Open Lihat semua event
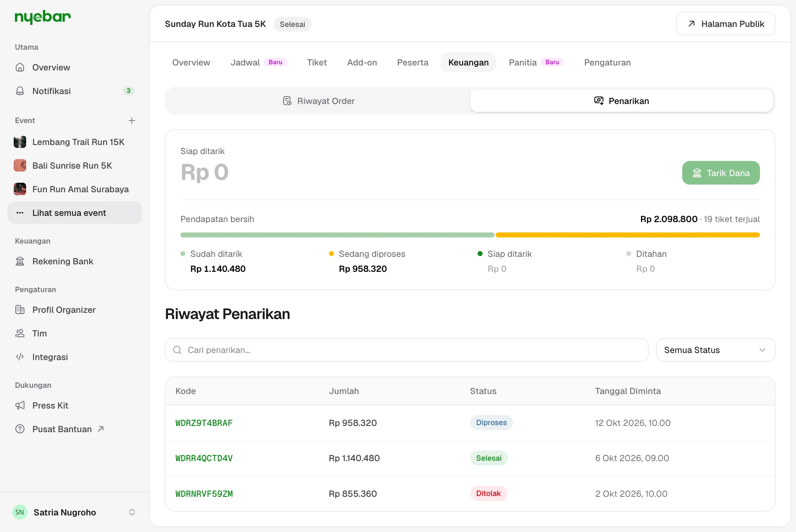The height and width of the screenshot is (532, 796). [x=75, y=213]
